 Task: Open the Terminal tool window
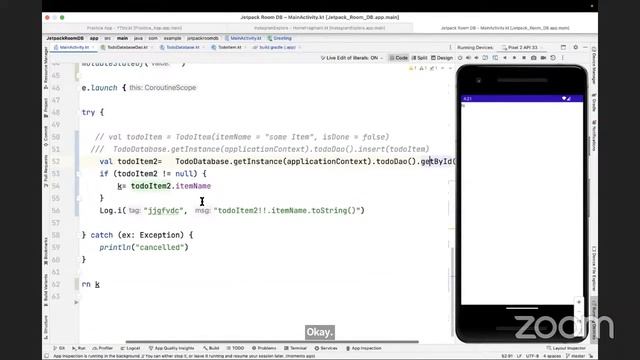(x=295, y=348)
